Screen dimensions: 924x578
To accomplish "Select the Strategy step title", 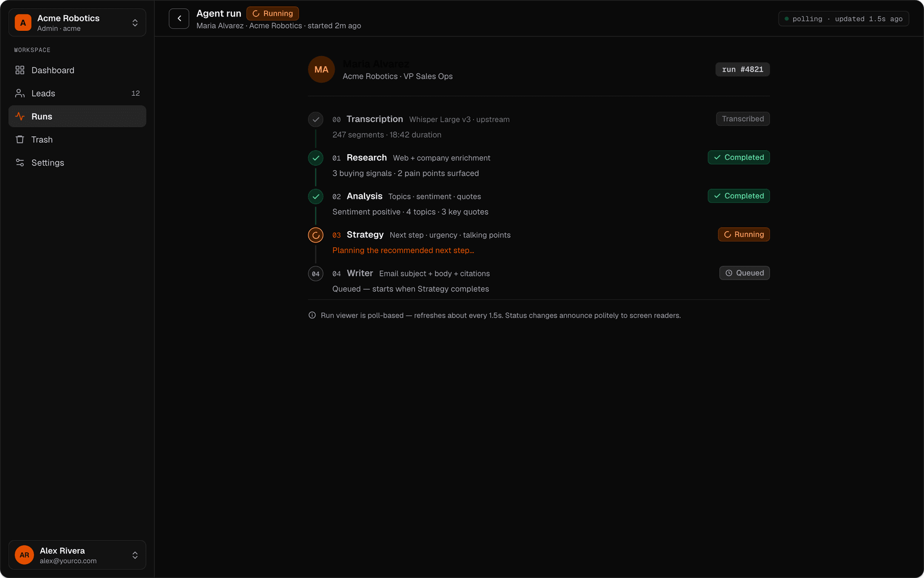I will point(365,234).
